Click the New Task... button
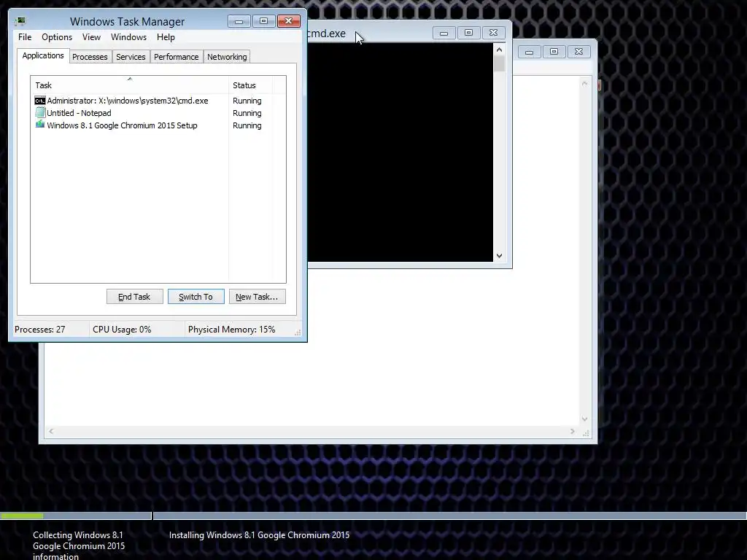 (x=257, y=297)
